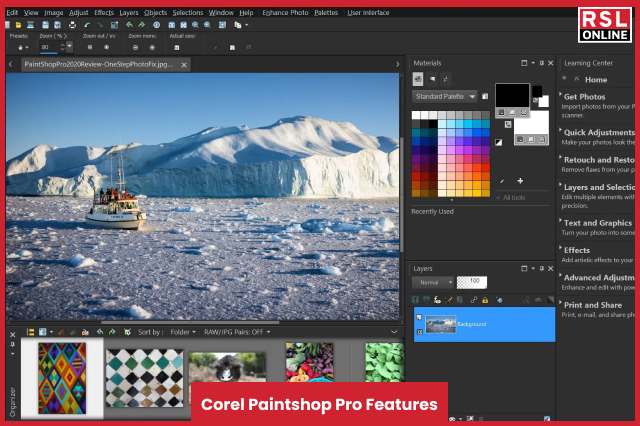
Task: Open the Effects menu
Action: tap(104, 13)
